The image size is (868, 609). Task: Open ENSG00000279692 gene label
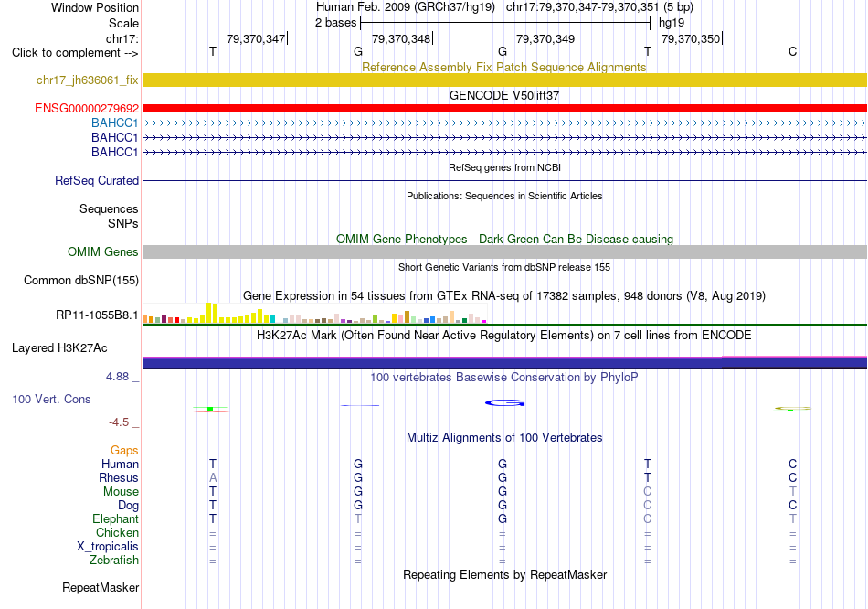coord(87,108)
